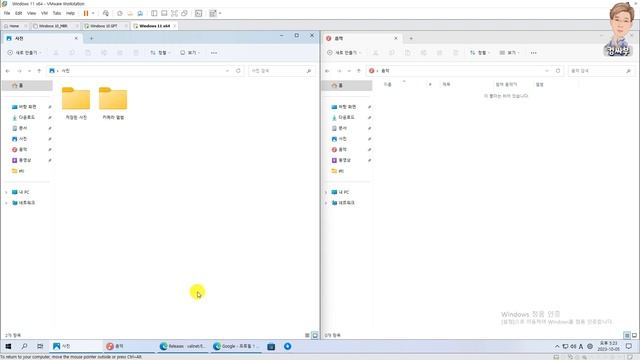640x360 pixels.
Task: Click VMware Send Ctrl+Alt+Del icon
Action: click(x=106, y=13)
